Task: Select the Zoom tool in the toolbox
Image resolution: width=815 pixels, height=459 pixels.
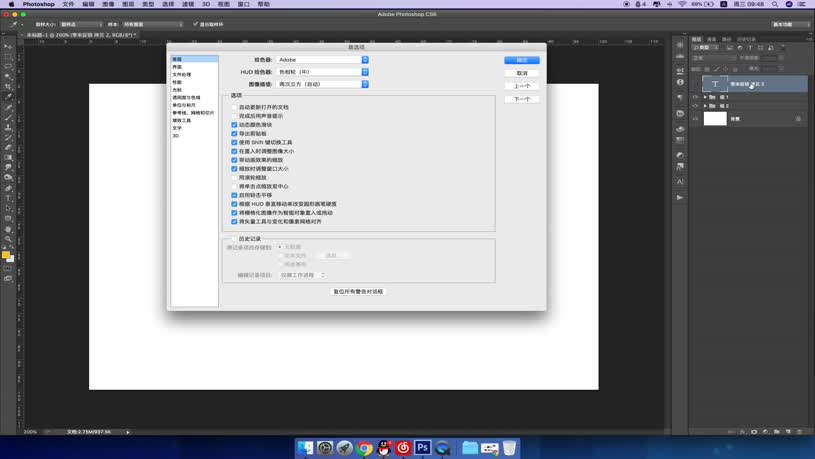Action: tap(8, 239)
